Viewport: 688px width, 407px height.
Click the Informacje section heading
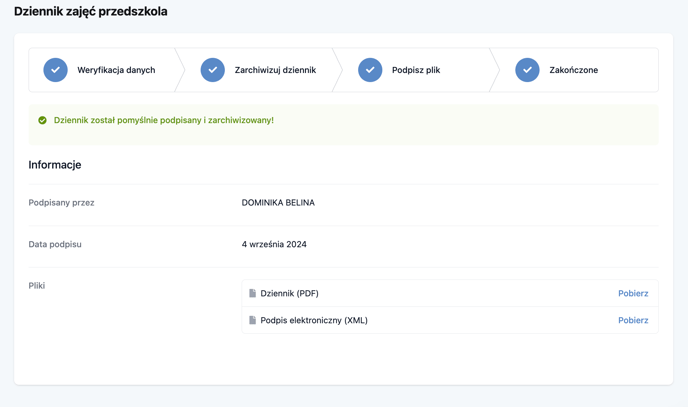point(55,164)
